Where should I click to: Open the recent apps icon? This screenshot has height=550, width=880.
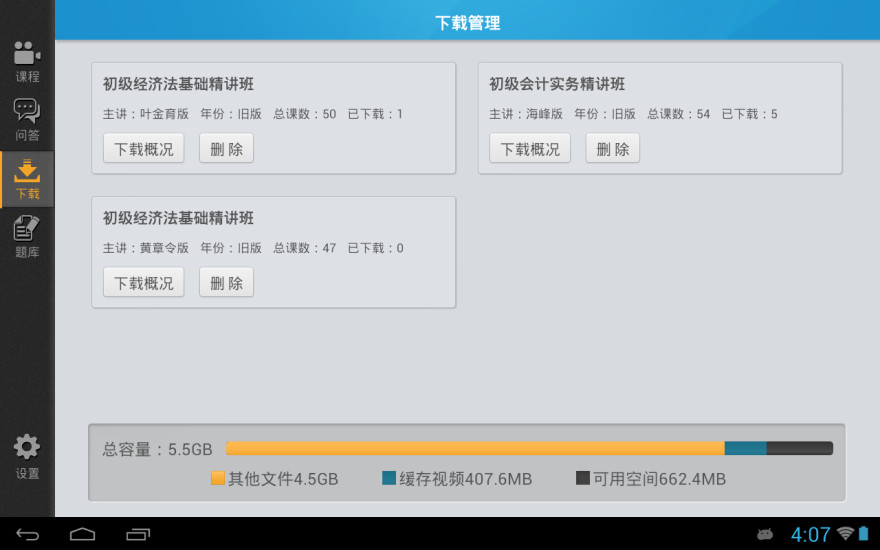point(138,534)
